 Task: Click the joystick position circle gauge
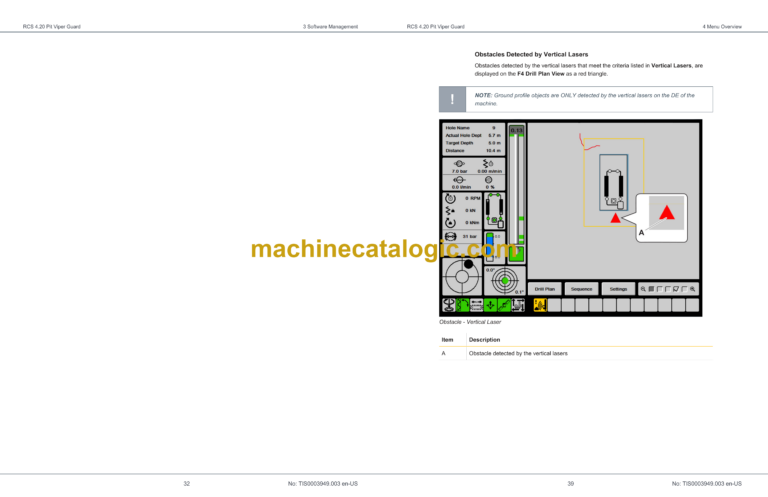pyautogui.click(x=462, y=277)
